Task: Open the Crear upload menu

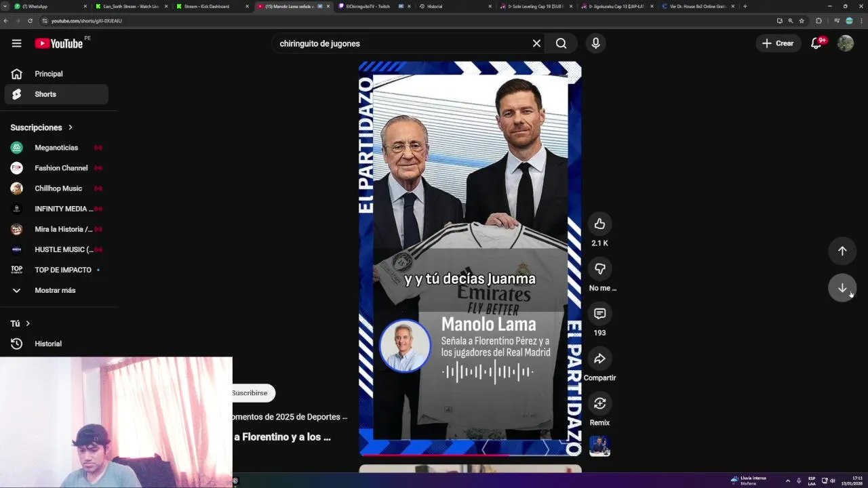Action: pos(778,43)
